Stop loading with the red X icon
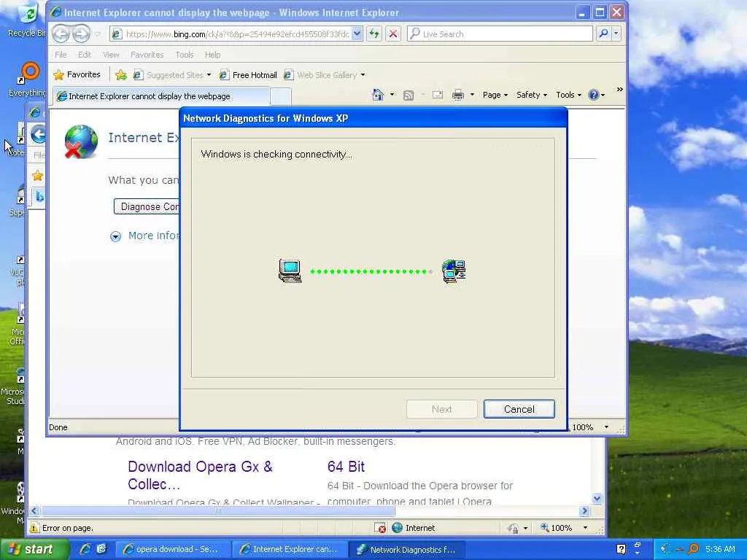The image size is (747, 560). click(x=393, y=34)
